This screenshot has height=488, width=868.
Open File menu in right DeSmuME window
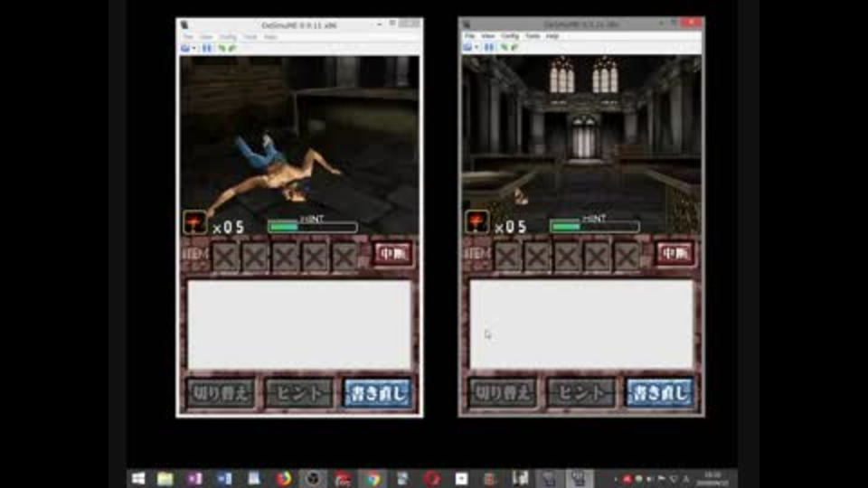(x=470, y=36)
